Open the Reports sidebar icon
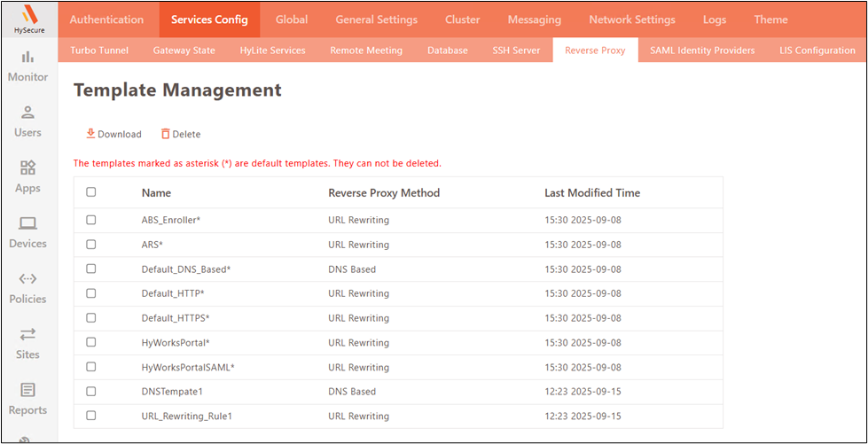The width and height of the screenshot is (868, 444). 27,399
